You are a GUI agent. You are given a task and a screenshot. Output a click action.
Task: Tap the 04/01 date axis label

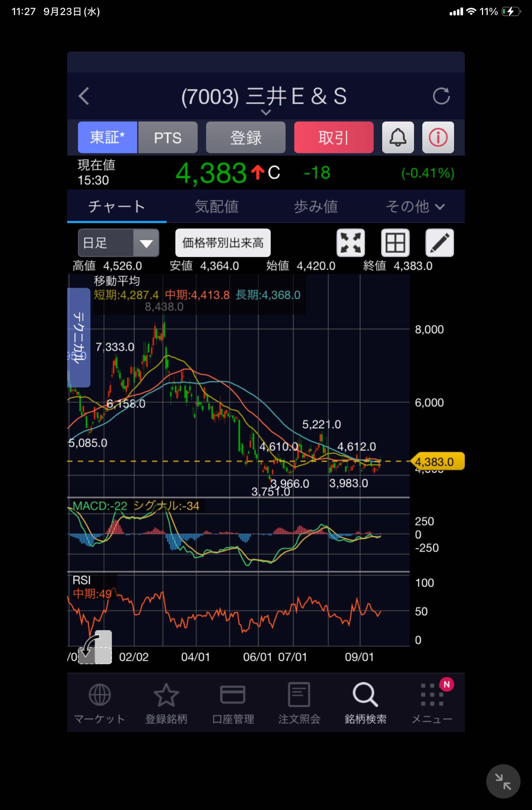195,657
